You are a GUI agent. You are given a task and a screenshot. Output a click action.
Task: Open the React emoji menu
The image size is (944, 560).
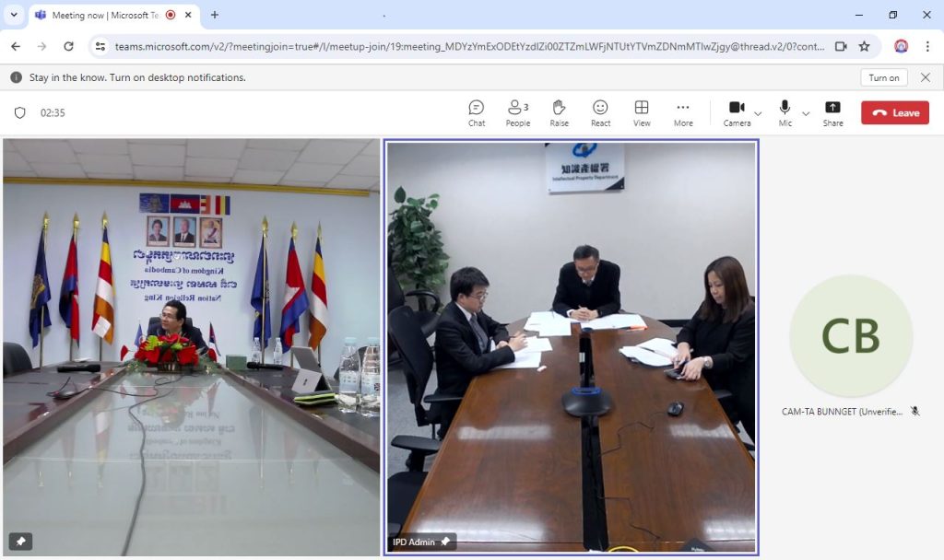click(x=600, y=112)
